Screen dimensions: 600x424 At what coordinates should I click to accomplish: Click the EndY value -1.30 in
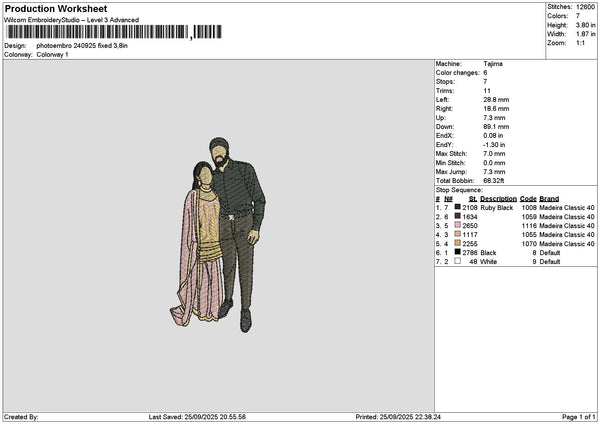494,145
